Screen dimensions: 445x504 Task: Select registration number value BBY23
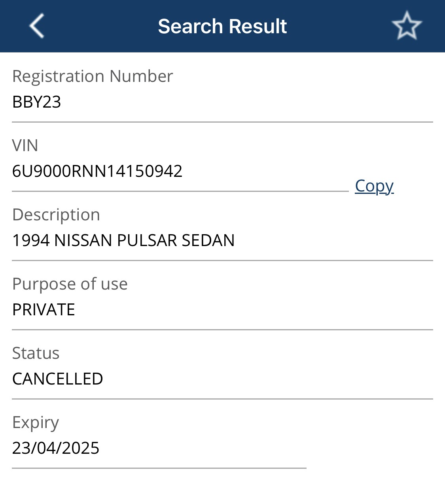37,102
